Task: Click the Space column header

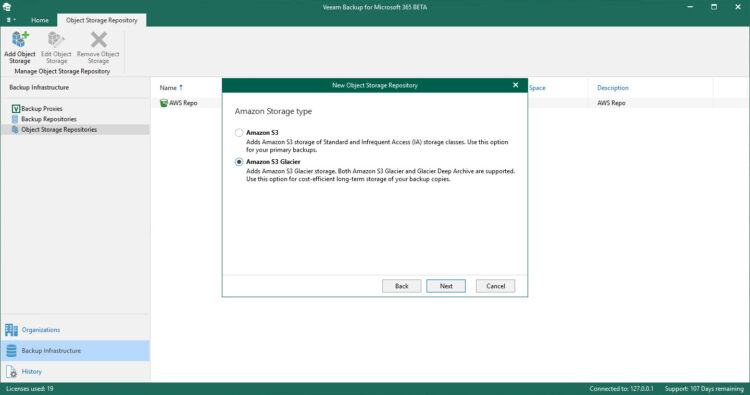Action: click(x=537, y=88)
